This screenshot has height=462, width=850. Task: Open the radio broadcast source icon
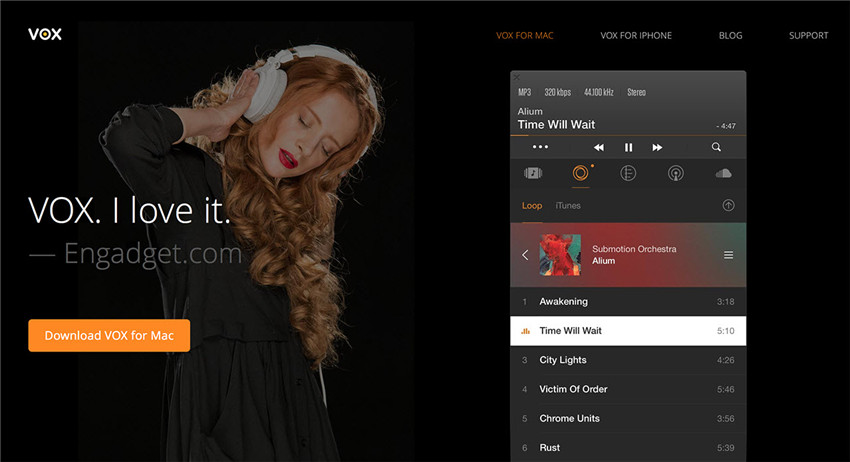point(676,173)
